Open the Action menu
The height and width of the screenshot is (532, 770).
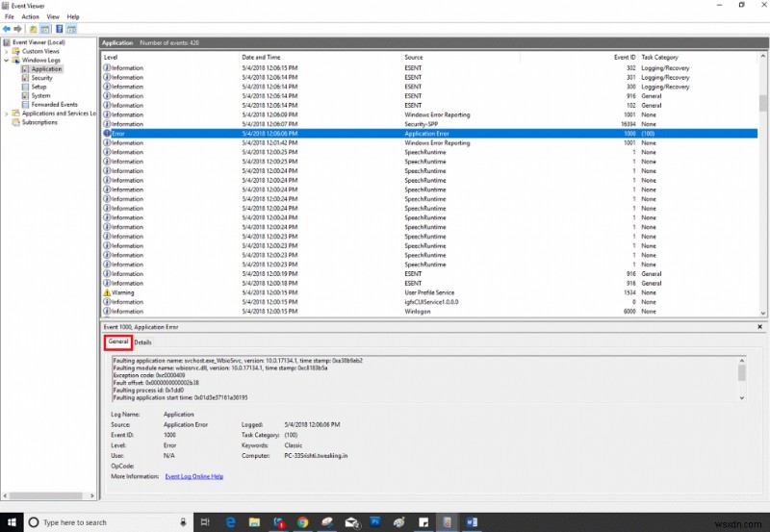(30, 16)
